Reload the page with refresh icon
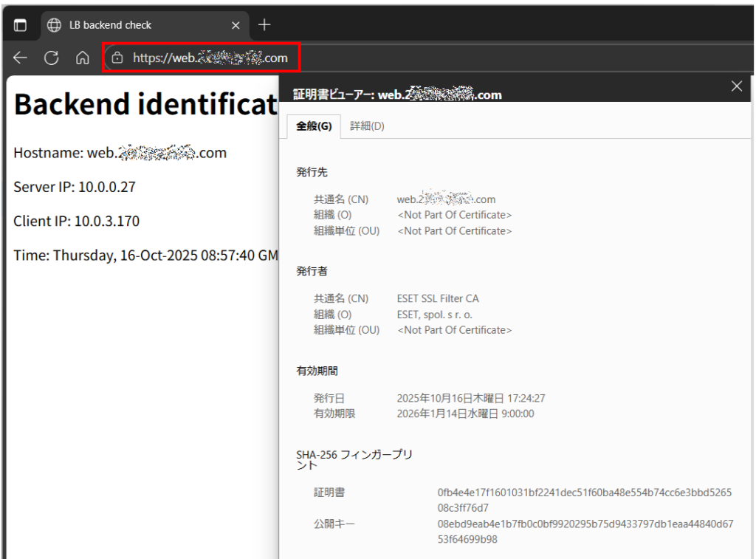The width and height of the screenshot is (756, 559). 51,58
